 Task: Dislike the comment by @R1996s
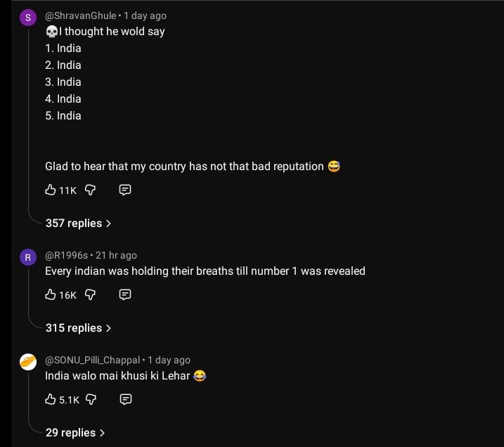(90, 294)
